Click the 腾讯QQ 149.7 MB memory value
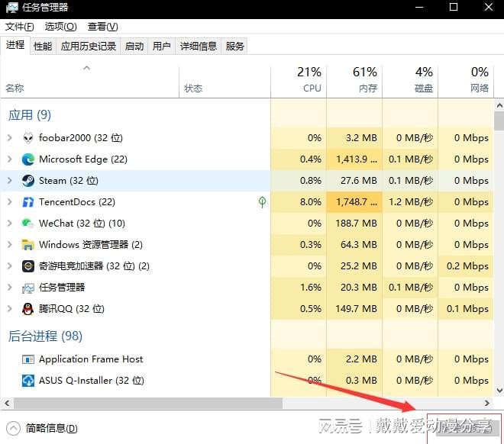This screenshot has width=504, height=444. 356,309
